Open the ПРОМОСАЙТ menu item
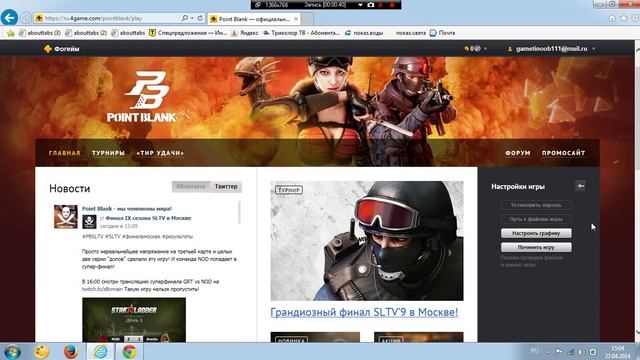 point(563,153)
